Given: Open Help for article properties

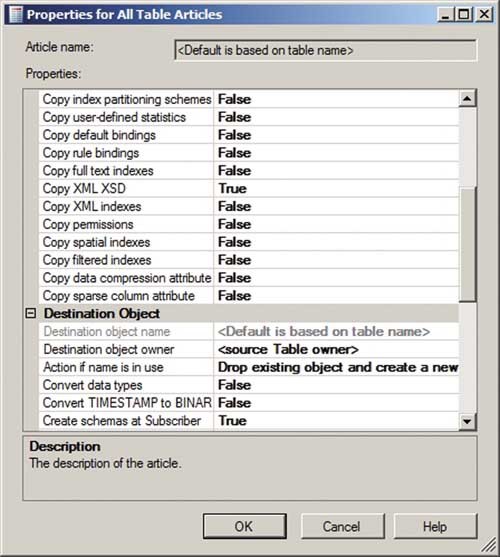Looking at the screenshot, I should (435, 526).
